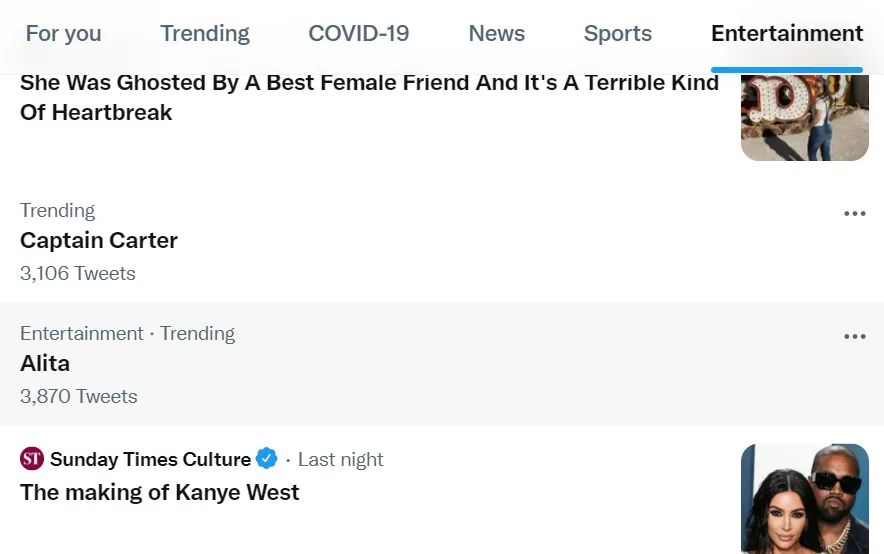
Task: Select the COVID-19 tab
Action: [358, 33]
